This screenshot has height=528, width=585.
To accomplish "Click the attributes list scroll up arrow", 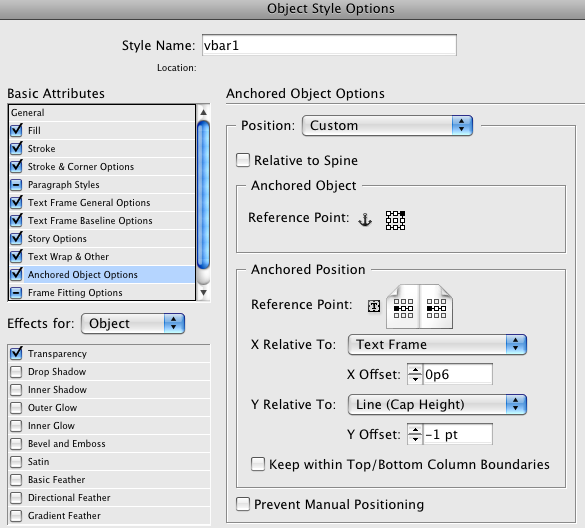I will (203, 112).
